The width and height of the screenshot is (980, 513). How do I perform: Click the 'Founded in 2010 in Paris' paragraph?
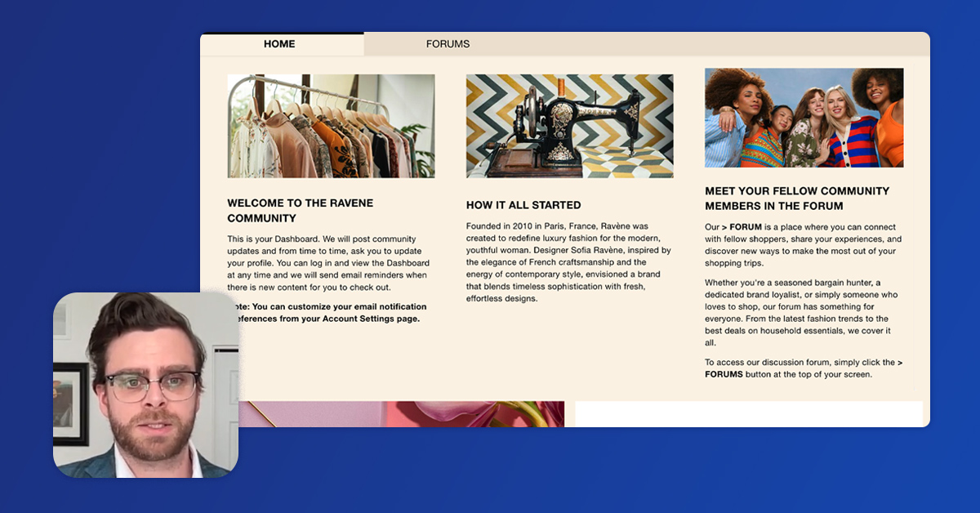(x=569, y=262)
